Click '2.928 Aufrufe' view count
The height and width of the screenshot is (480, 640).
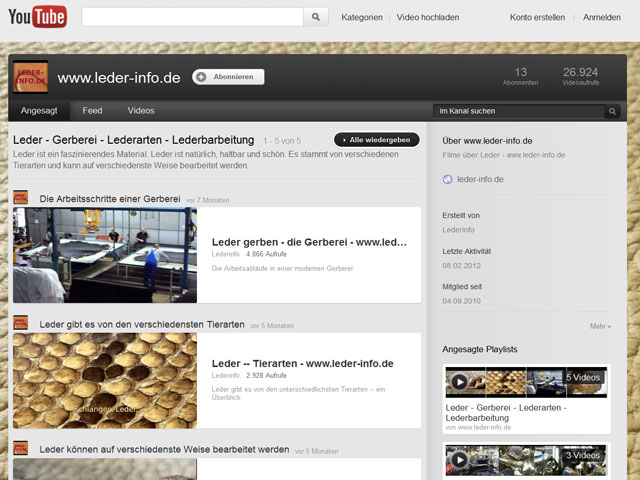tap(266, 375)
